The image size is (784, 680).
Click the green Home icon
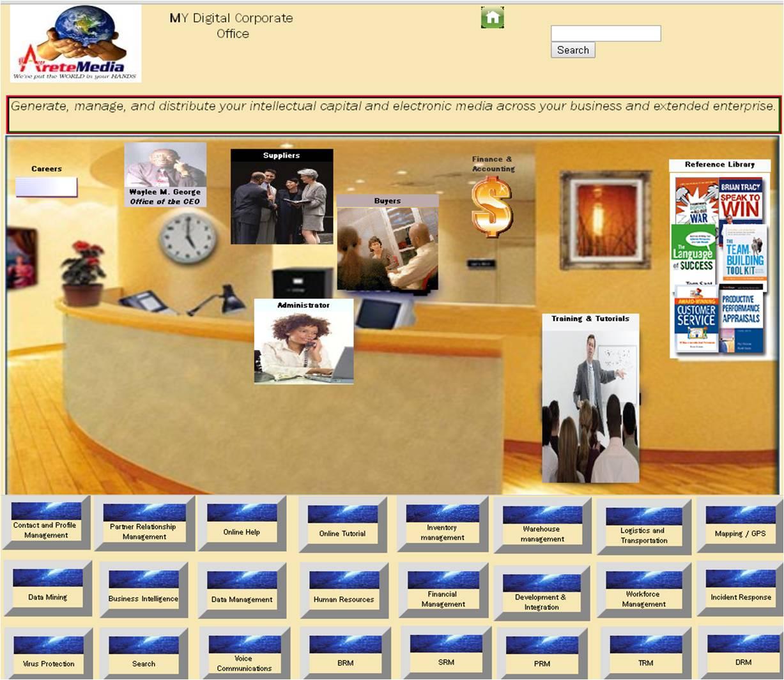click(x=492, y=18)
